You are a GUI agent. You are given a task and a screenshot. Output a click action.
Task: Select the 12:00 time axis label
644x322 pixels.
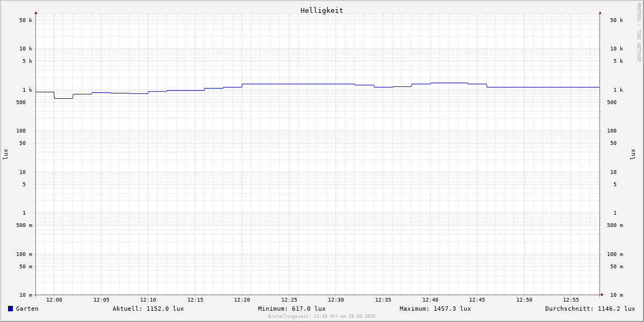tap(54, 300)
